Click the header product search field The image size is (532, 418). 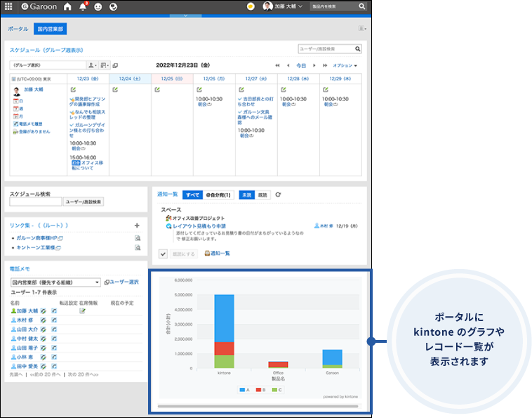point(334,6)
